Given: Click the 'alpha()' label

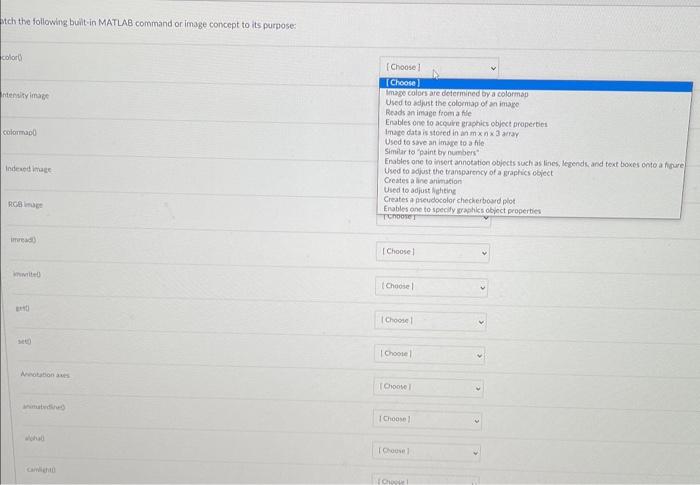Looking at the screenshot, I should (x=35, y=439).
